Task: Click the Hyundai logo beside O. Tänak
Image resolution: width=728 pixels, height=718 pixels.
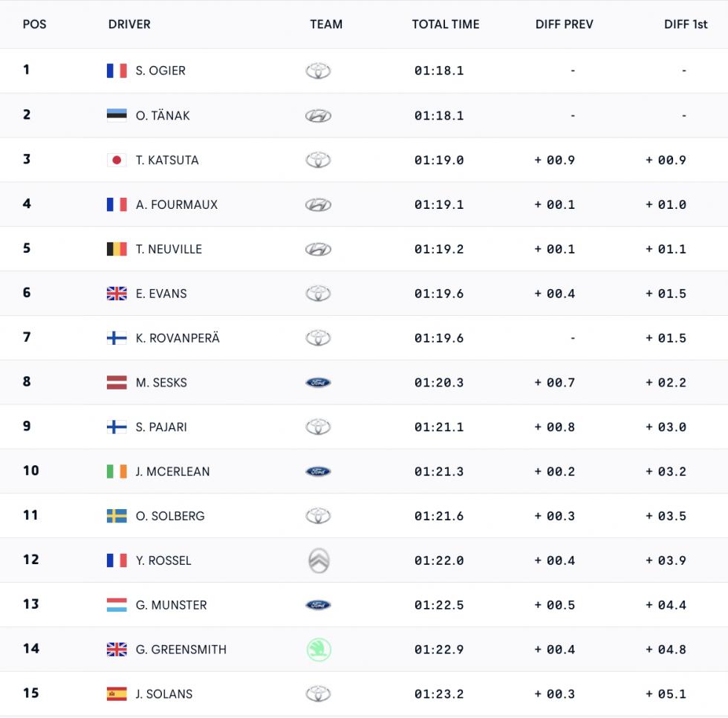Action: 318,116
